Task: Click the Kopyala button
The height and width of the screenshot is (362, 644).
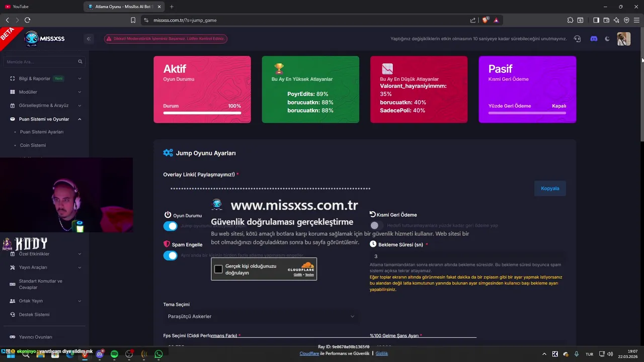Action: pyautogui.click(x=550, y=189)
